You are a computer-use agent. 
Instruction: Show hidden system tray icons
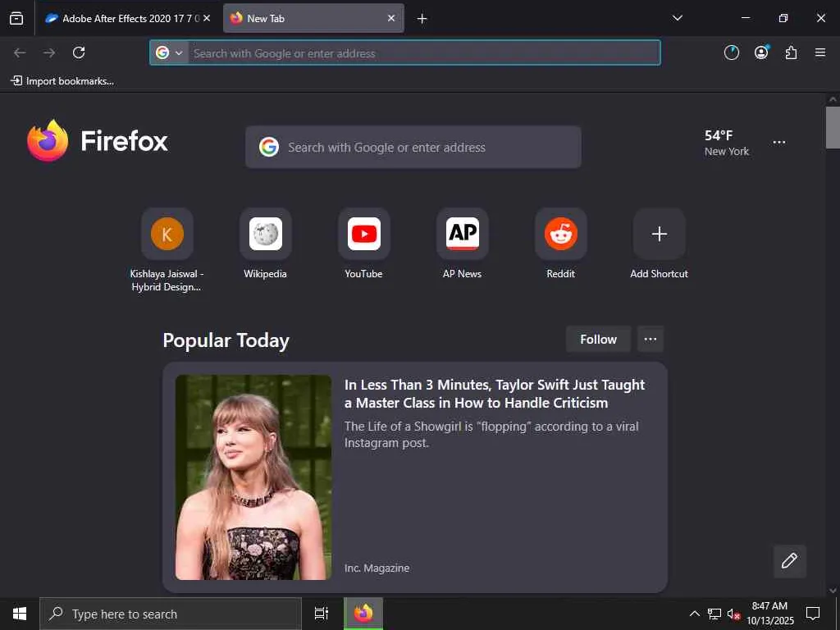pyautogui.click(x=694, y=614)
